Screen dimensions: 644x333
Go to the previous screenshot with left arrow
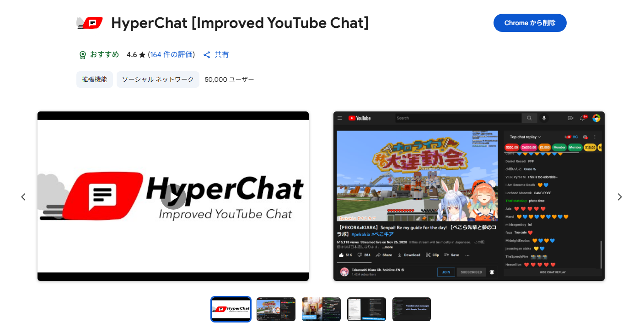click(x=23, y=197)
